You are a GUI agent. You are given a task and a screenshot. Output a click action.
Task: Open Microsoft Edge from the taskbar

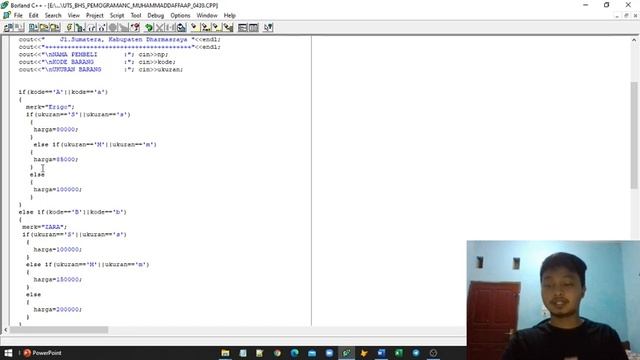tap(295, 353)
